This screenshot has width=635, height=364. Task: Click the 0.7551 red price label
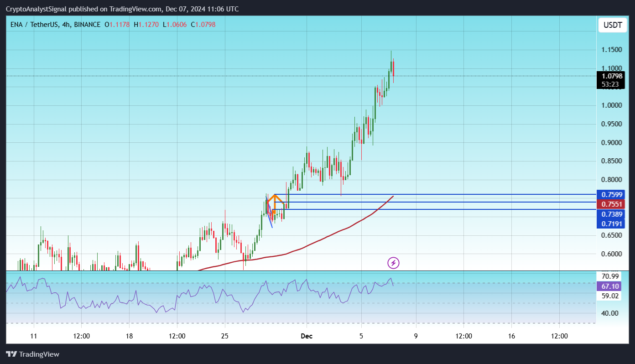coord(612,204)
